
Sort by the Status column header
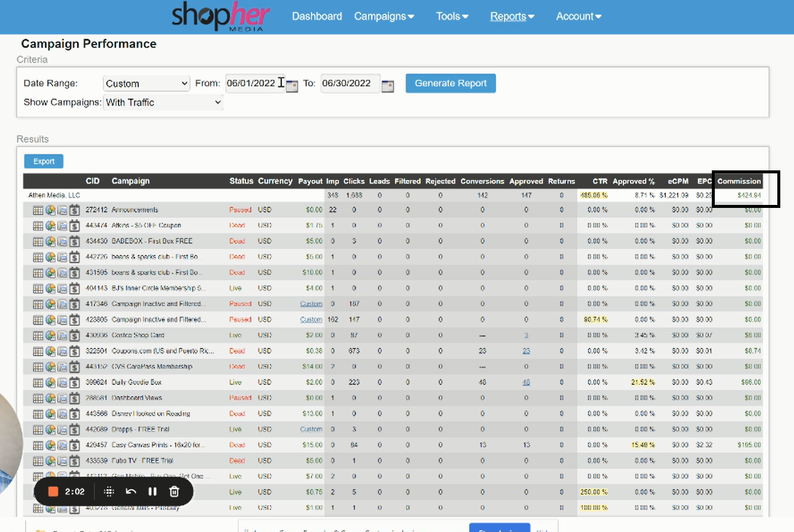pyautogui.click(x=241, y=181)
